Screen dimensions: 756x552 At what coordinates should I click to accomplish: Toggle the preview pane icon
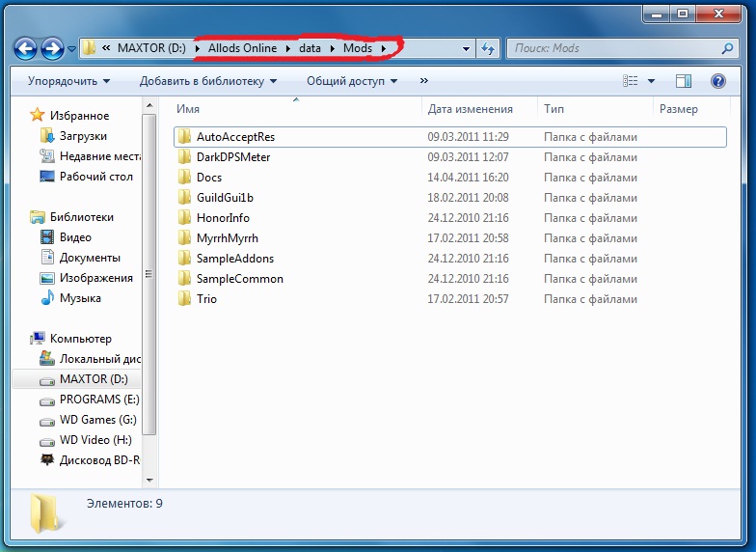[x=683, y=81]
